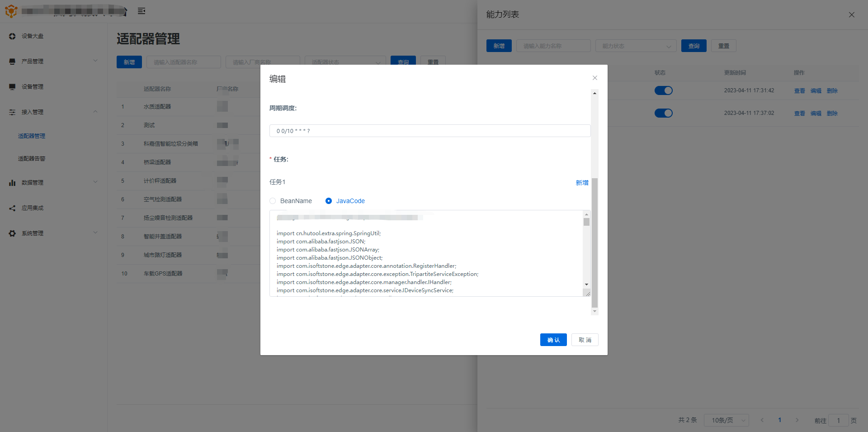
Task: Click the 系统管理 gear icon
Action: (x=12, y=233)
